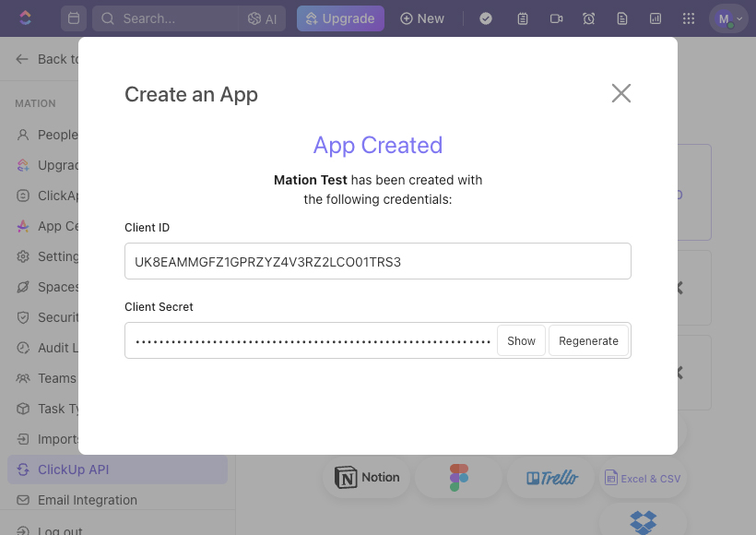This screenshot has height=535, width=756.
Task: Select the Excel & CSV import option
Action: (x=643, y=478)
